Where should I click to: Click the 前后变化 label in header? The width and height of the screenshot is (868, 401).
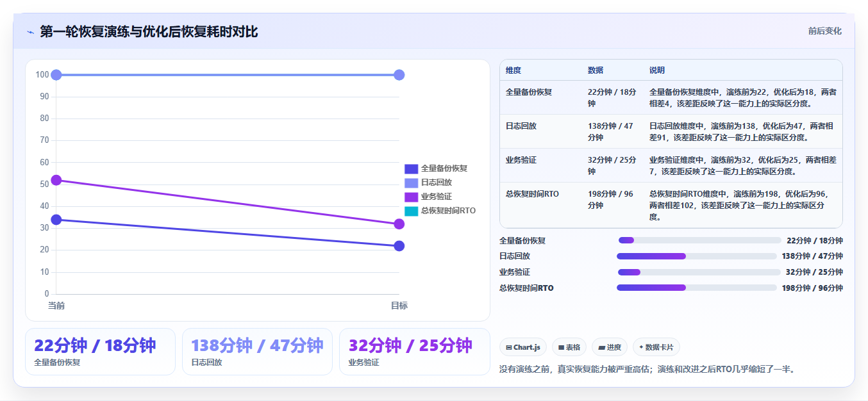[x=824, y=31]
